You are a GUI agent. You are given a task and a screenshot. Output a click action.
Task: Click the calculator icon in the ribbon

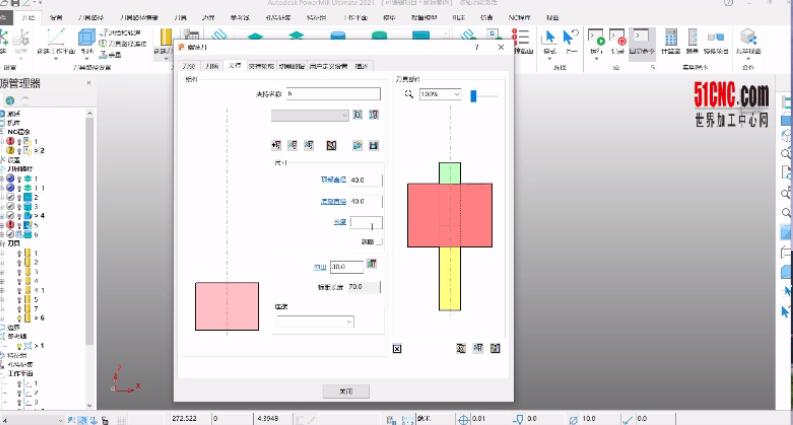[x=671, y=40]
